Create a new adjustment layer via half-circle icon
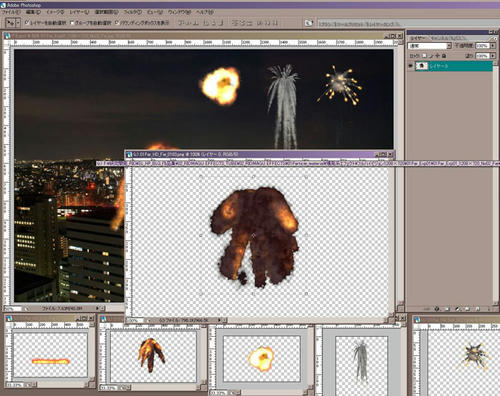This screenshot has width=500, height=396. [457, 309]
